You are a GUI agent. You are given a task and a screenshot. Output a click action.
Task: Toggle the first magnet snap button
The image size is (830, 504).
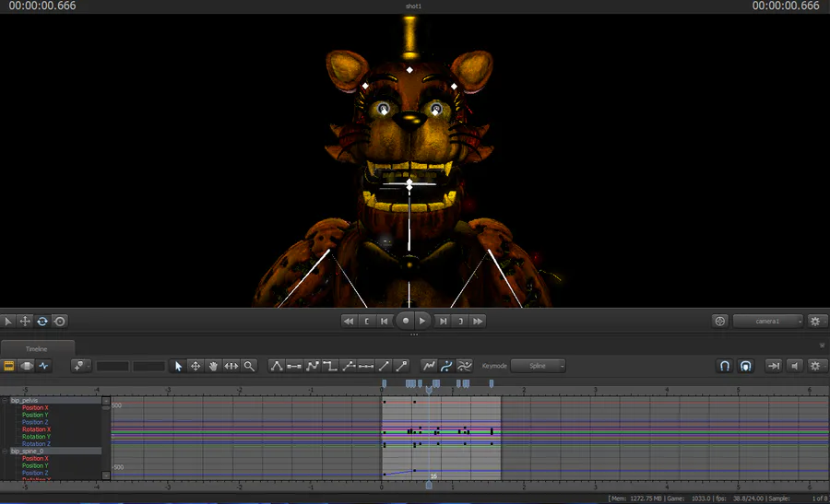pyautogui.click(x=725, y=366)
